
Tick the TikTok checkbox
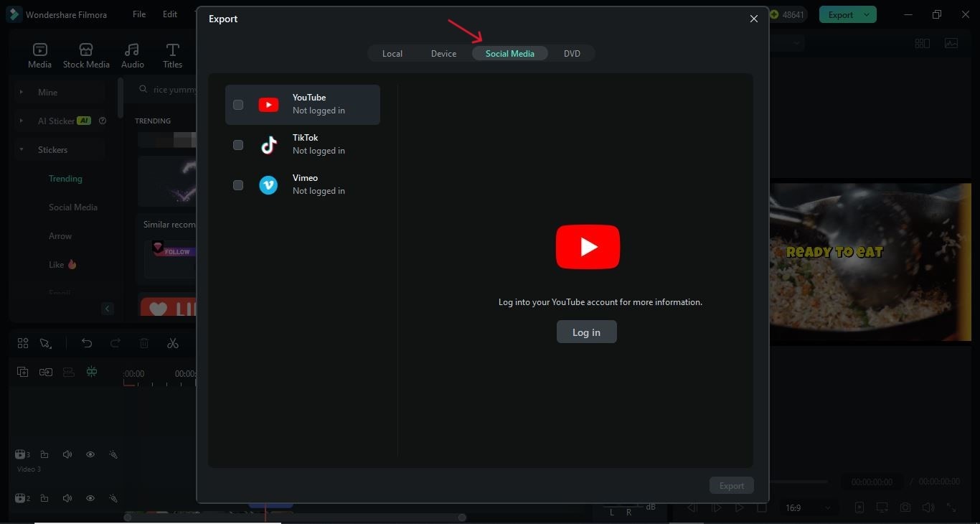[238, 145]
